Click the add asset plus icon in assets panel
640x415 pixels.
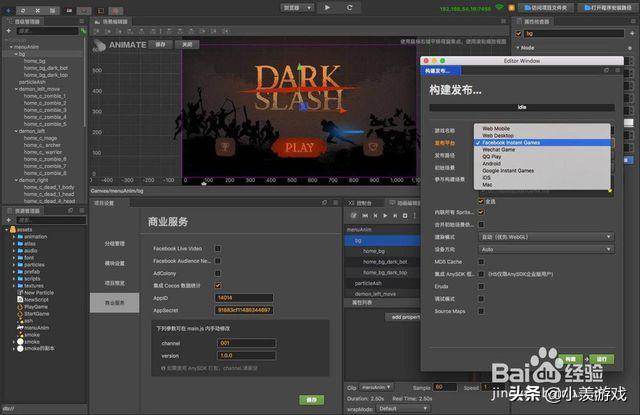coord(9,220)
